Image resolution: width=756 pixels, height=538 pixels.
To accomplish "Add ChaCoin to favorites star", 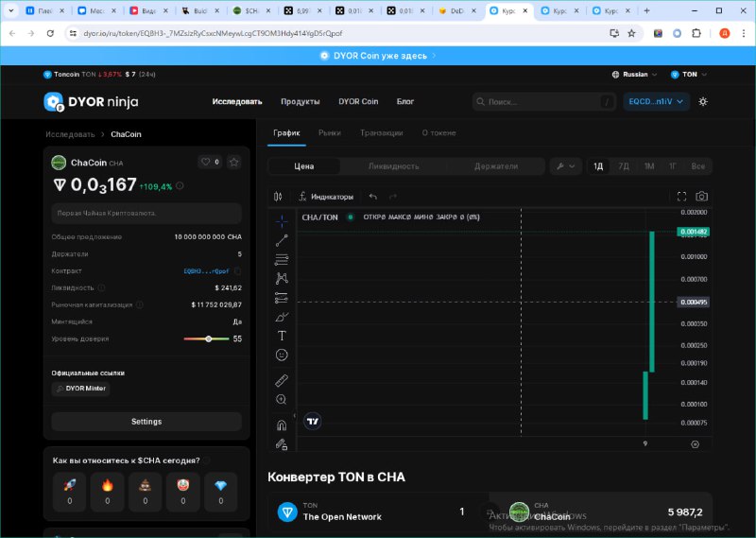I will (x=234, y=162).
